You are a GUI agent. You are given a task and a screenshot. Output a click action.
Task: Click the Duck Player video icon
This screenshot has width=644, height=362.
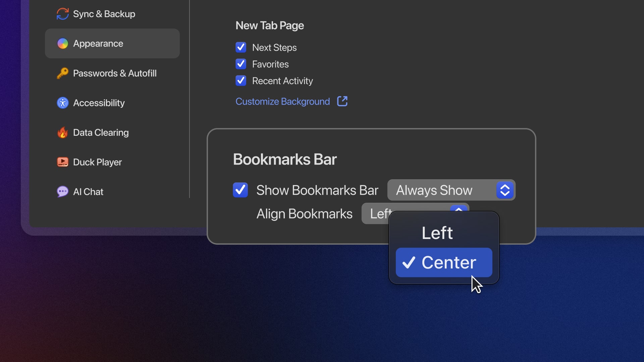tap(62, 162)
